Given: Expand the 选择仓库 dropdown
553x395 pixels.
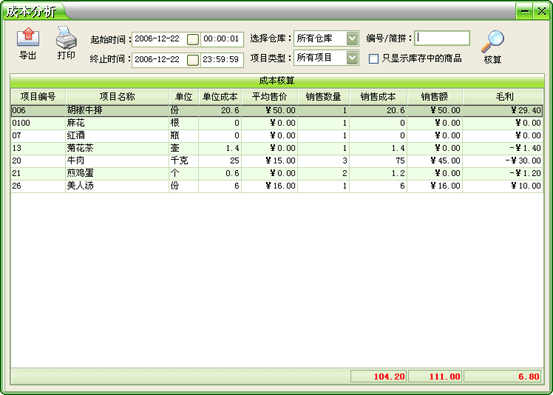Looking at the screenshot, I should tap(352, 38).
